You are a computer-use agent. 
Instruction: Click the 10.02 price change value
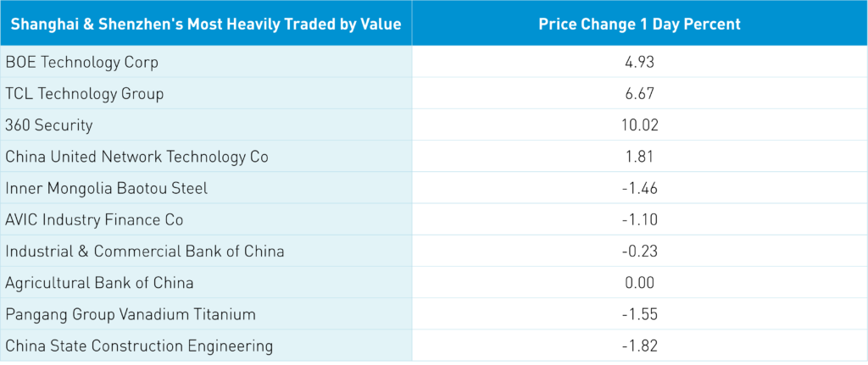(640, 124)
